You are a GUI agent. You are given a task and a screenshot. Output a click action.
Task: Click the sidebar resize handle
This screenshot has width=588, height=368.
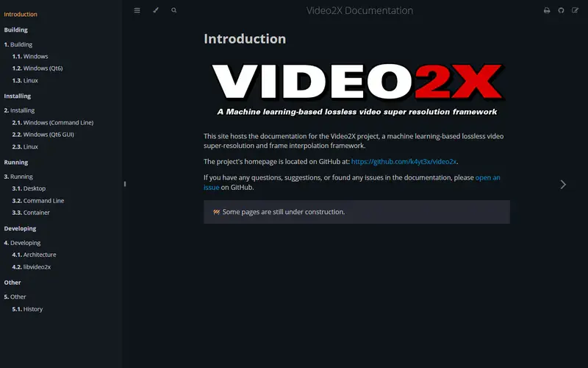click(x=125, y=184)
